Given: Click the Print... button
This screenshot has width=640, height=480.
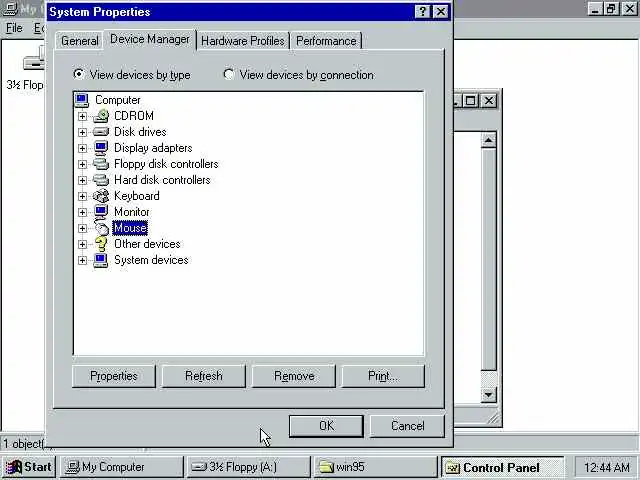Looking at the screenshot, I should point(383,376).
